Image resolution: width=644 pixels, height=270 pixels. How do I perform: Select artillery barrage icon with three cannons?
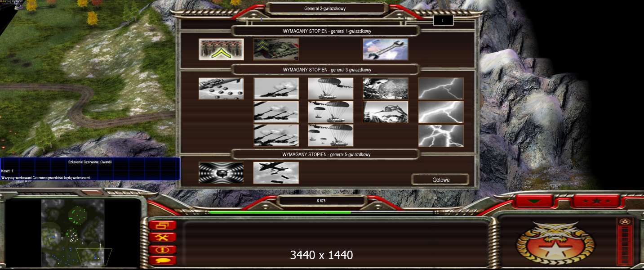(x=276, y=135)
